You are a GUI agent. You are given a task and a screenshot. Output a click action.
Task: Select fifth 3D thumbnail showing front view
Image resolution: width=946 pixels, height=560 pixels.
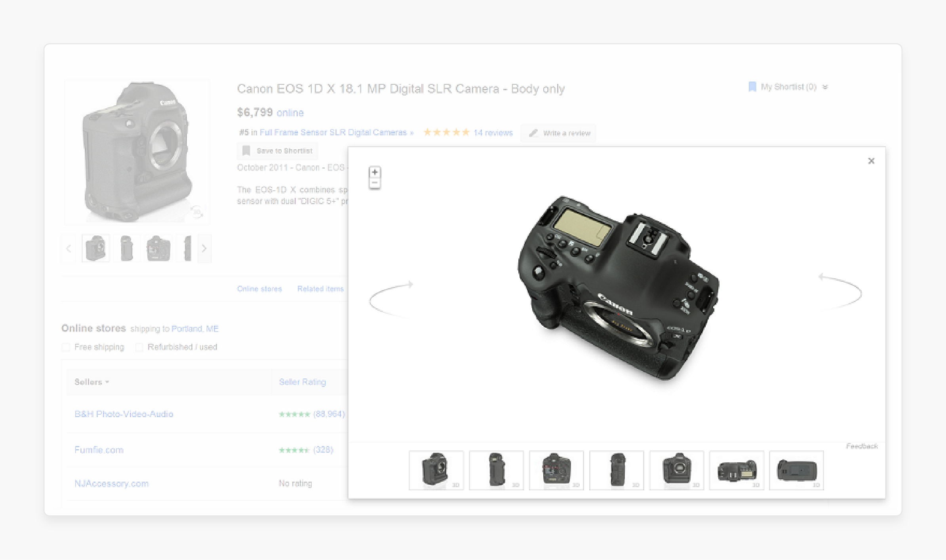[677, 470]
